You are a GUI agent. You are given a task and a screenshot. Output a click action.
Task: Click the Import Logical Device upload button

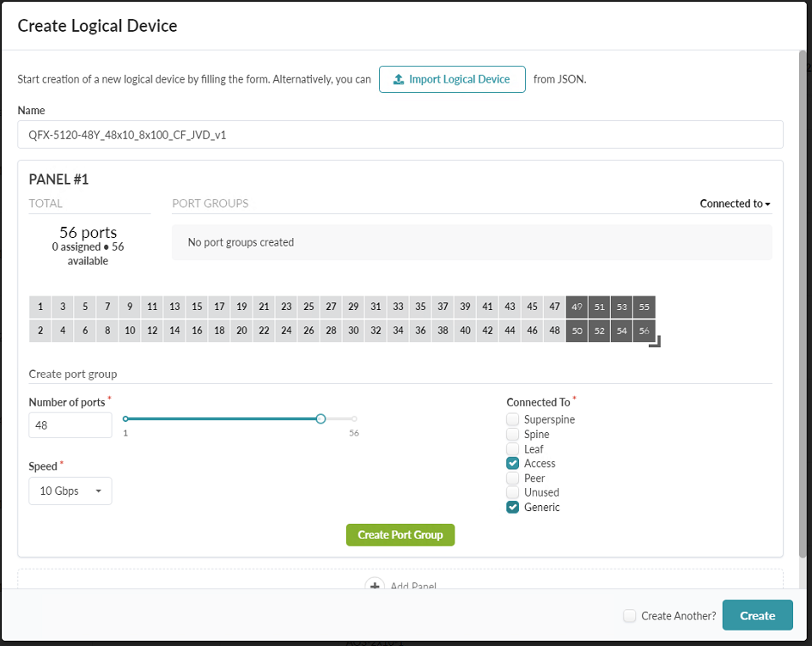(x=452, y=79)
